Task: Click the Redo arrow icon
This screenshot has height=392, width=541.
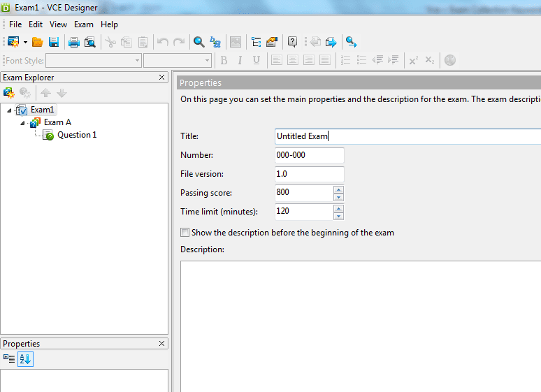Action: (x=179, y=42)
